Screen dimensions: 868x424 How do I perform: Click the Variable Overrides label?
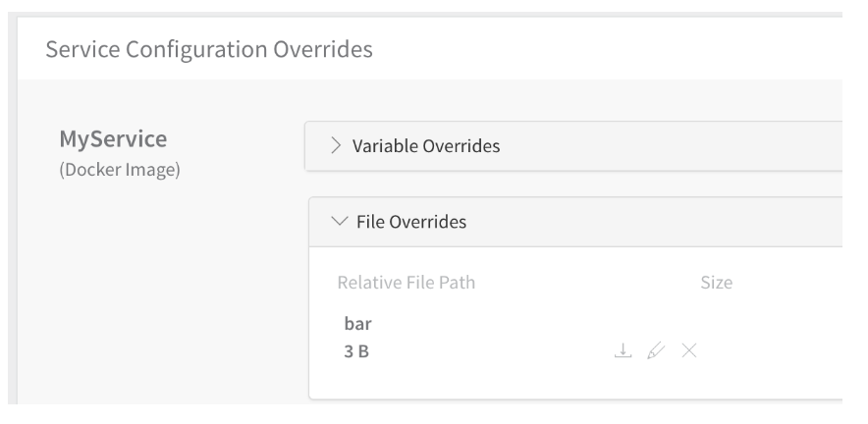[x=426, y=146]
